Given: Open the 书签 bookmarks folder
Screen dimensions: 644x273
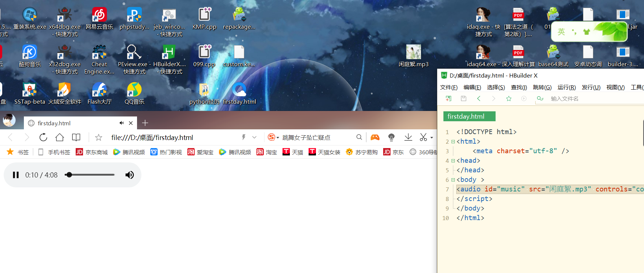Looking at the screenshot, I should [18, 152].
